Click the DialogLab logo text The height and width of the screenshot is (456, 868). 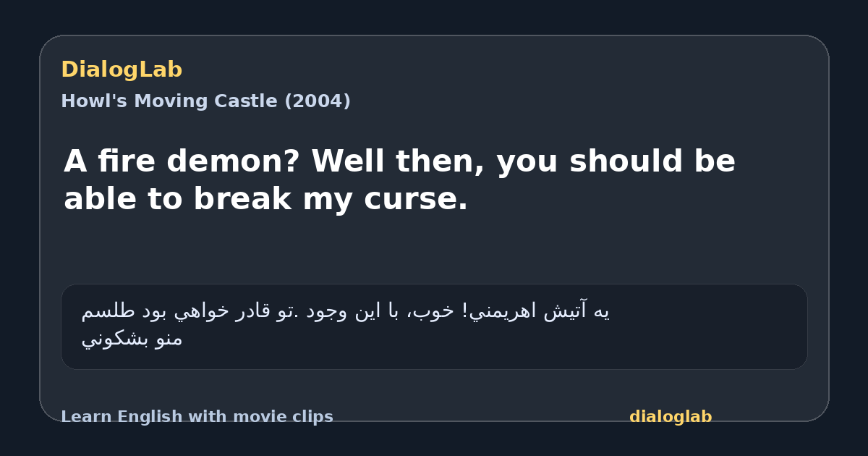tap(122, 69)
